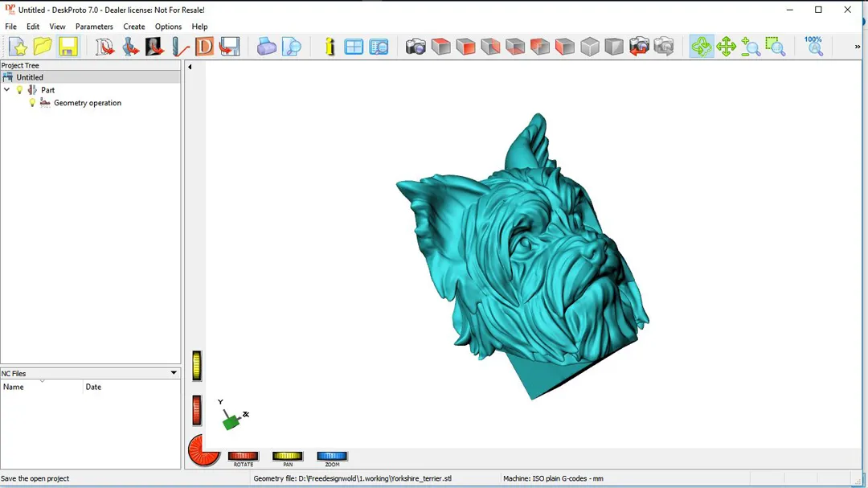Click the Print printer icon
Viewport: 868px width, 488px height.
point(267,47)
